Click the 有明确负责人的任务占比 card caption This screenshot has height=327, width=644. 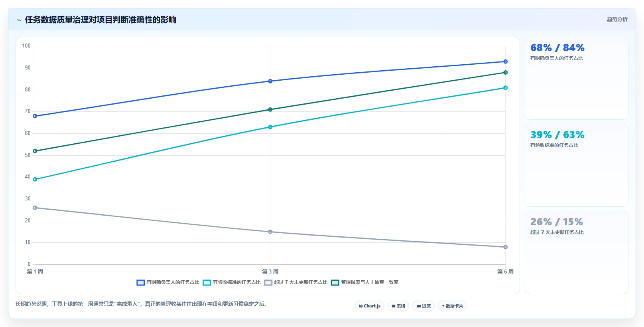tap(556, 58)
